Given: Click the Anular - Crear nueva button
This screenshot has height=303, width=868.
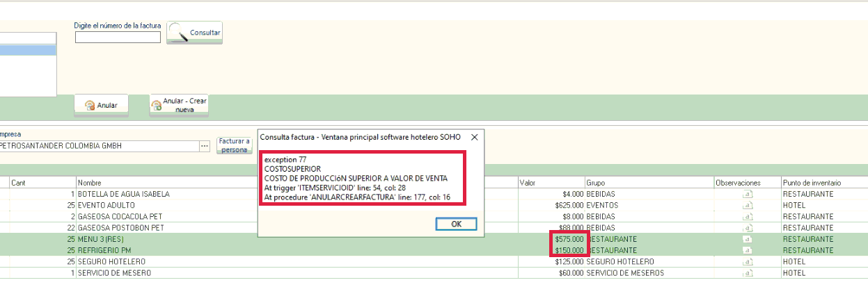Looking at the screenshot, I should point(179,106).
